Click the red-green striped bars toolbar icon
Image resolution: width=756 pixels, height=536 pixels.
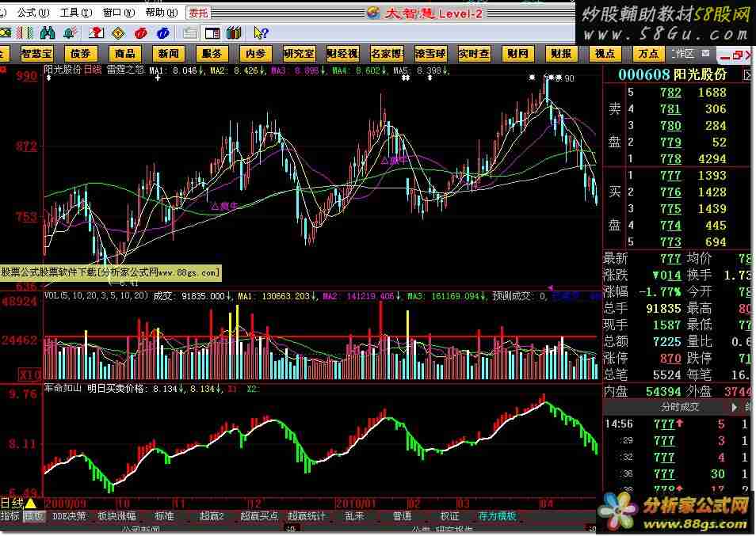25,32
